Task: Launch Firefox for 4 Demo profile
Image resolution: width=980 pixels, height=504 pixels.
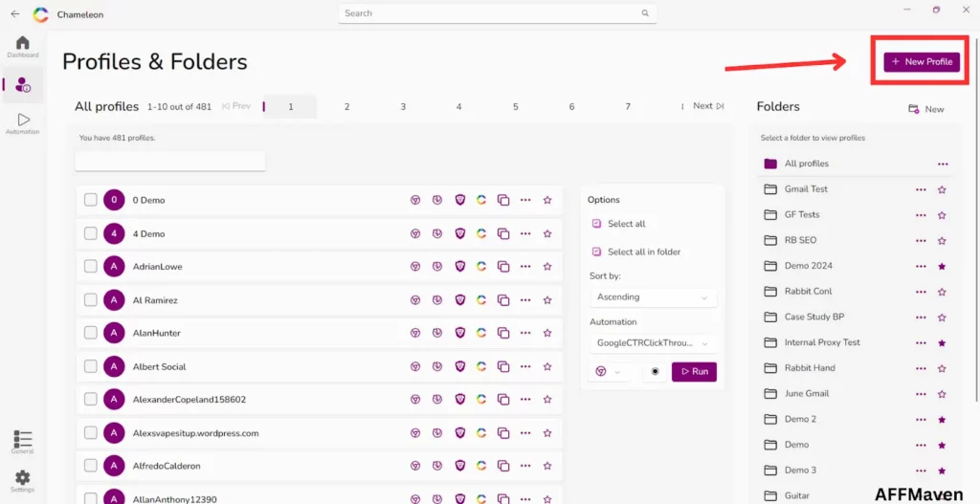Action: [437, 233]
